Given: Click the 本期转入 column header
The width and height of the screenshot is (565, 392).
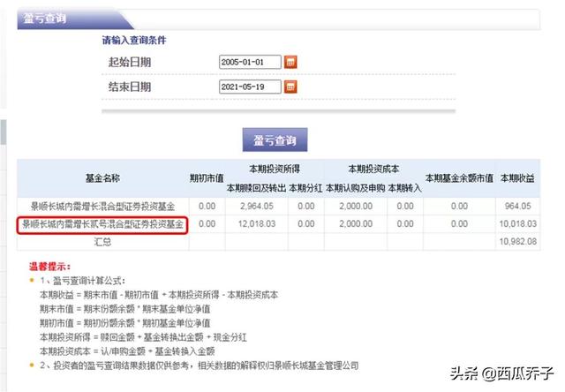Looking at the screenshot, I should tap(404, 188).
